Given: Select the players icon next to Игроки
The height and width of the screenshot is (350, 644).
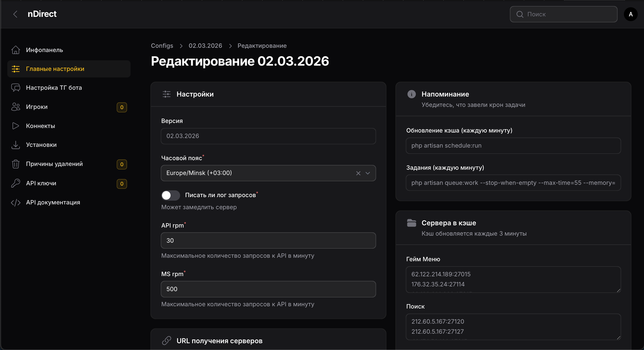Looking at the screenshot, I should (x=16, y=107).
